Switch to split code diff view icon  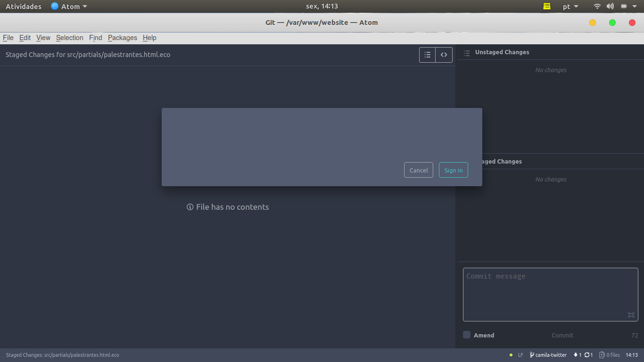click(x=444, y=55)
